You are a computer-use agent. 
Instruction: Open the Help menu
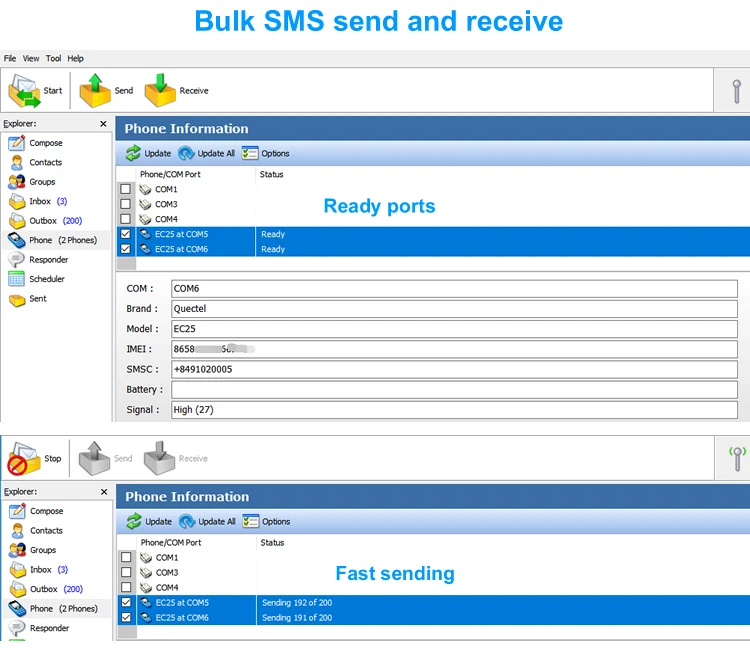click(76, 59)
